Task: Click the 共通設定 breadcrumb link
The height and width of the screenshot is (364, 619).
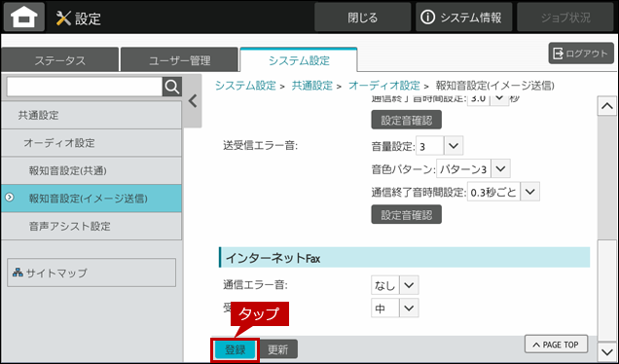Action: pyautogui.click(x=311, y=86)
